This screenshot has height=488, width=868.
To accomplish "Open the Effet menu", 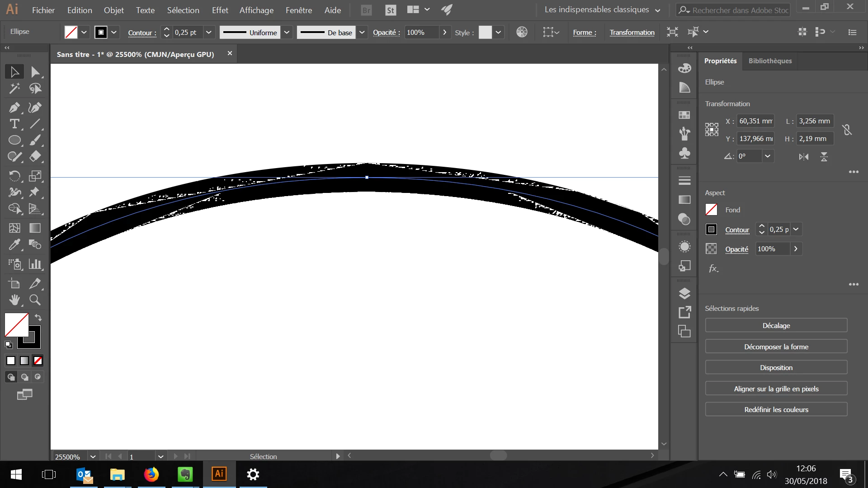I will point(220,10).
